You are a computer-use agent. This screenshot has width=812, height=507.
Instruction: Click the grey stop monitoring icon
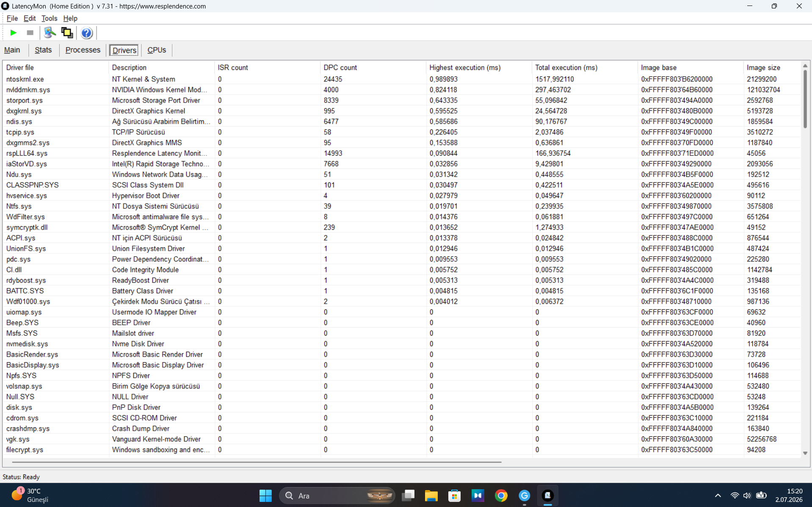pyautogui.click(x=30, y=33)
